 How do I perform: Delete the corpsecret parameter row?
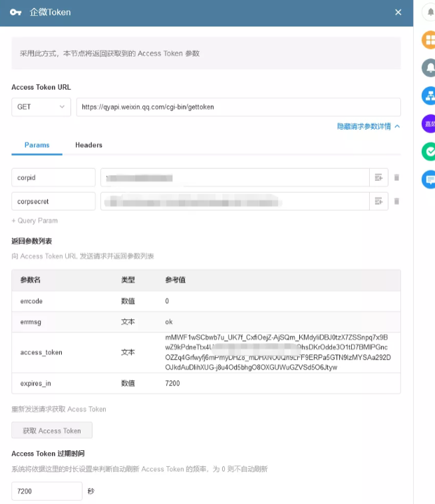pos(396,201)
